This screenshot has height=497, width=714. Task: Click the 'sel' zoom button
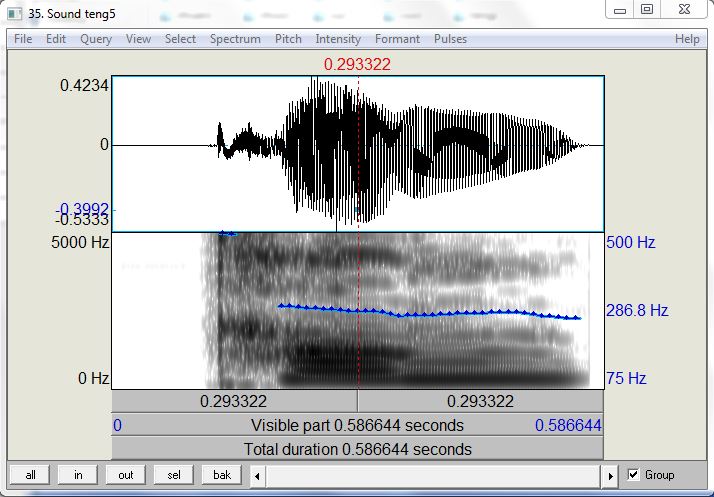pyautogui.click(x=173, y=475)
